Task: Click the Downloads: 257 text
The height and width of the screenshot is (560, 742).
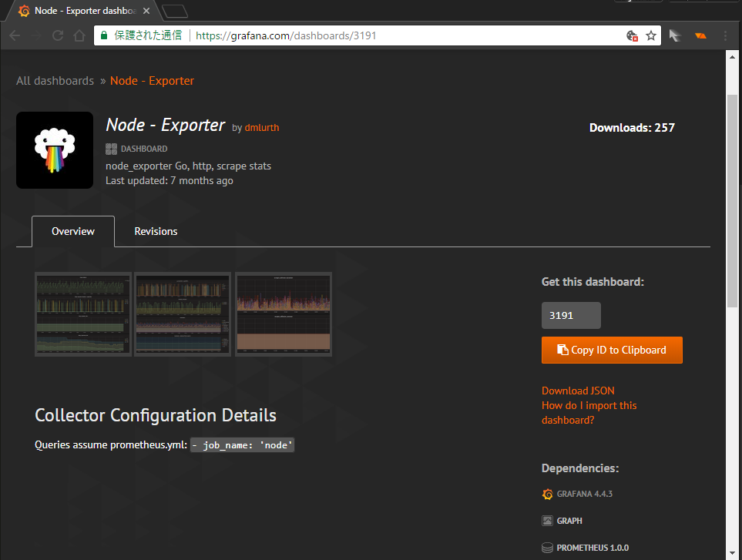Action: [632, 128]
